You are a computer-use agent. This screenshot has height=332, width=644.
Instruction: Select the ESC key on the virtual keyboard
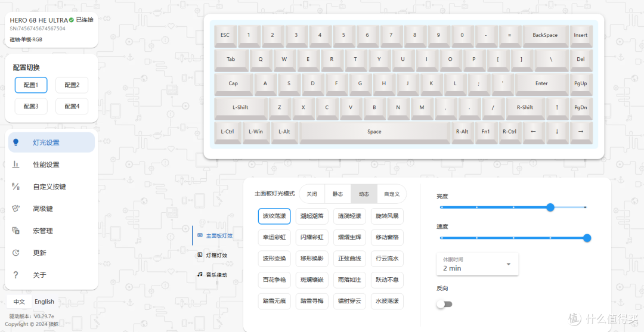tap(225, 35)
